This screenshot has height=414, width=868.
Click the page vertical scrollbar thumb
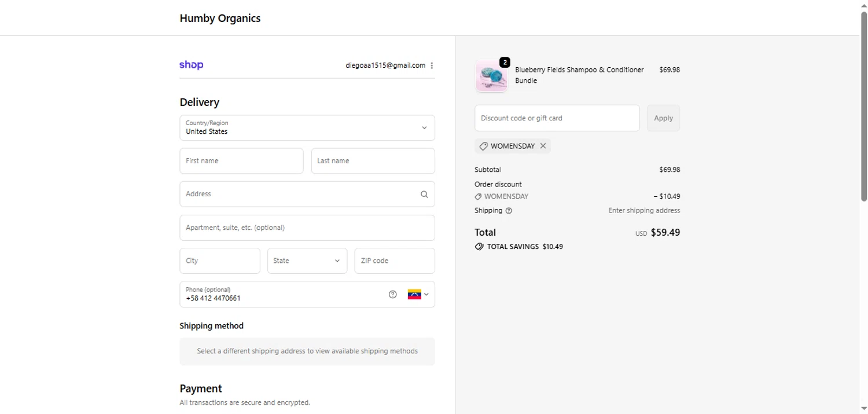pos(864,106)
